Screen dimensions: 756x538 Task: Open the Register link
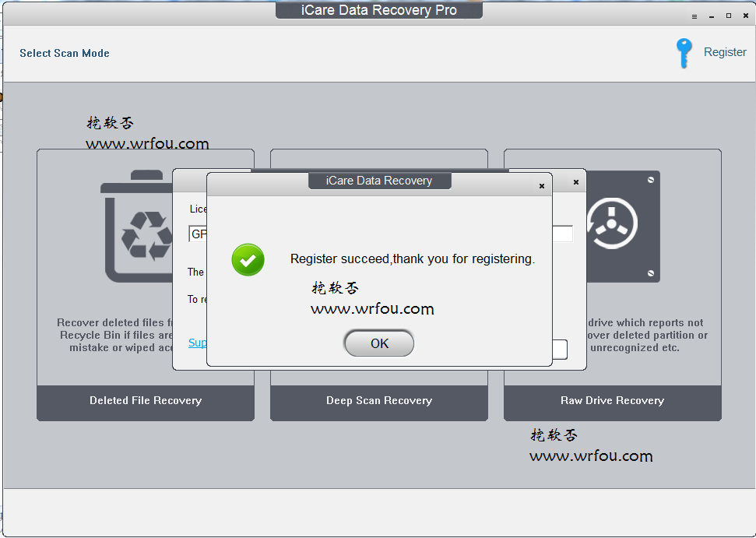click(x=725, y=52)
